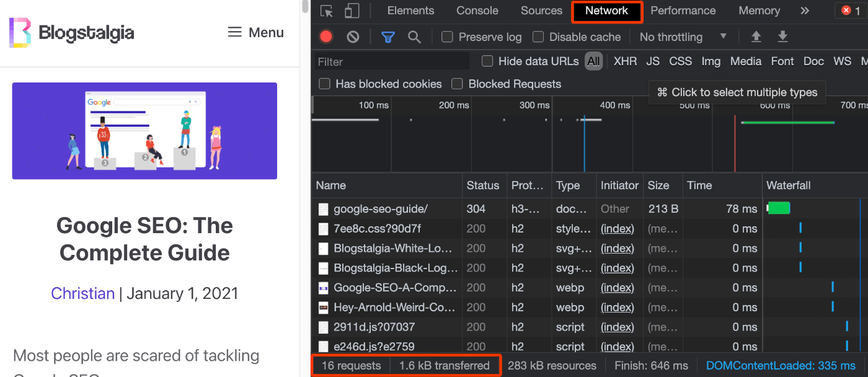Click DOMContentLoaded: 335 ms status text
Image resolution: width=868 pixels, height=377 pixels.
tap(780, 366)
